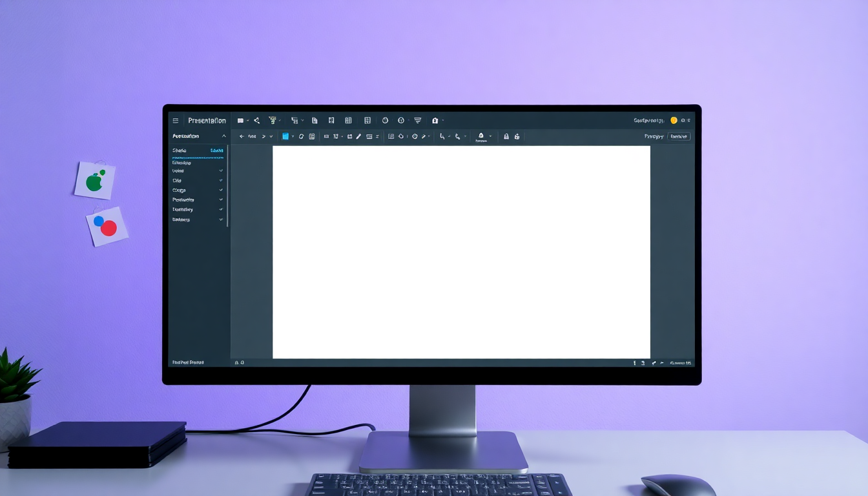The image size is (868, 496).
Task: Click the Presentation title in top bar
Action: coord(207,121)
